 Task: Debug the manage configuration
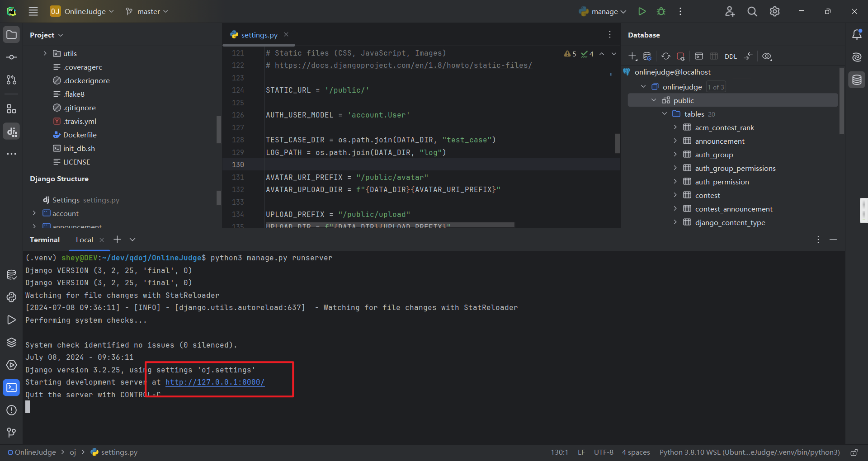click(661, 11)
